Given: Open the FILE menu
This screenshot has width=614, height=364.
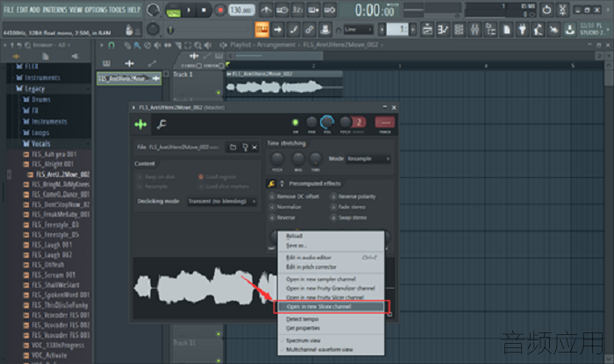Looking at the screenshot, I should (x=9, y=10).
